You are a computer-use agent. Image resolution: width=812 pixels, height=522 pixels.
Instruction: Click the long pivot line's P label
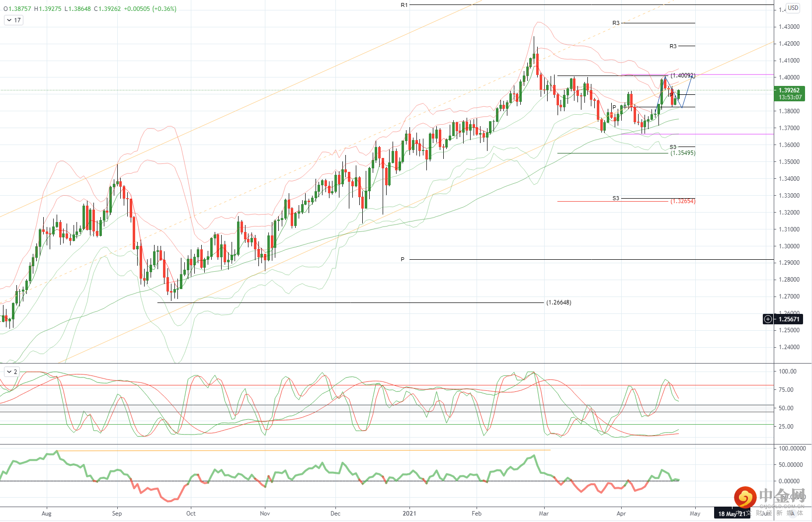tap(403, 259)
